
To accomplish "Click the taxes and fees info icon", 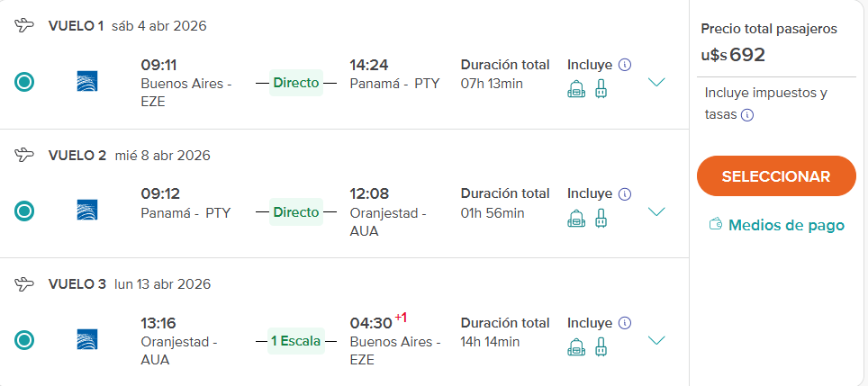I will tap(747, 115).
